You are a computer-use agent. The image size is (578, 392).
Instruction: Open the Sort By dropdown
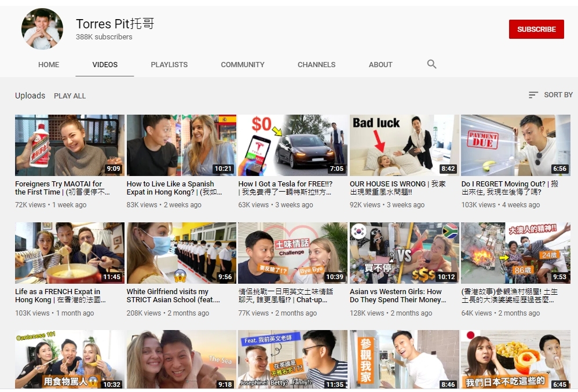tap(550, 95)
